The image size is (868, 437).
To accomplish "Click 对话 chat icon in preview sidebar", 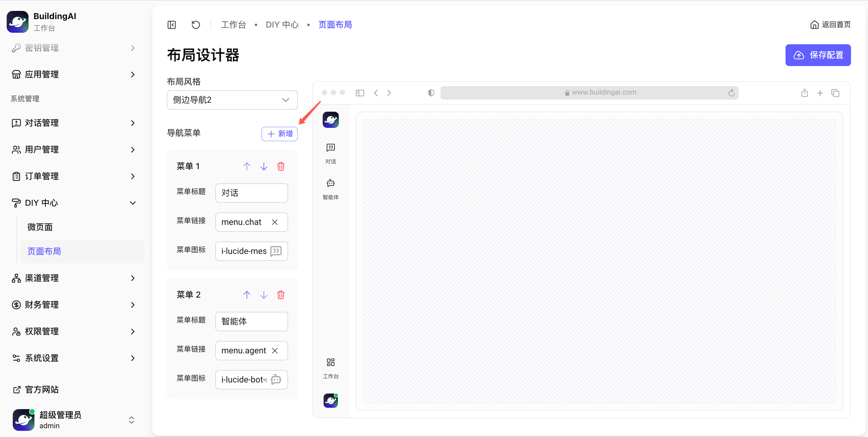I will pos(330,148).
